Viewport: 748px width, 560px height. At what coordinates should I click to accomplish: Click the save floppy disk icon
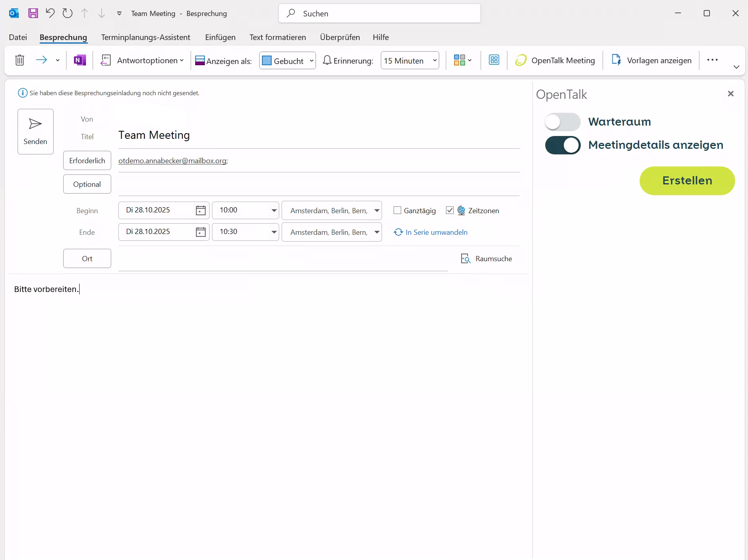(33, 13)
